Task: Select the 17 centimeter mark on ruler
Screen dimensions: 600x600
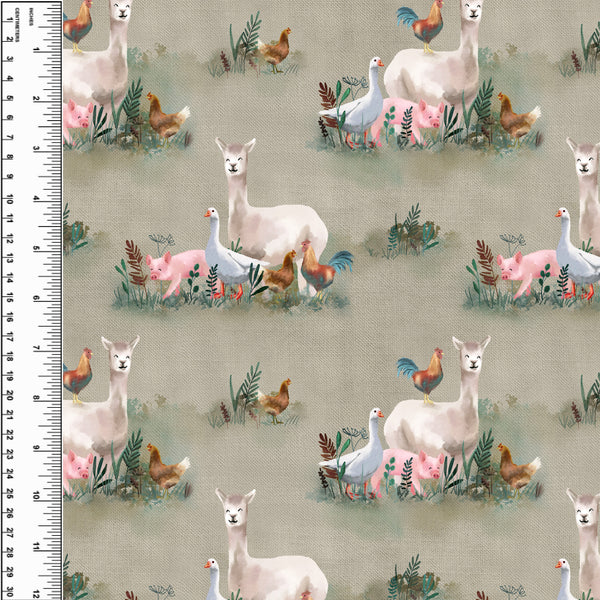Action: [x=10, y=337]
